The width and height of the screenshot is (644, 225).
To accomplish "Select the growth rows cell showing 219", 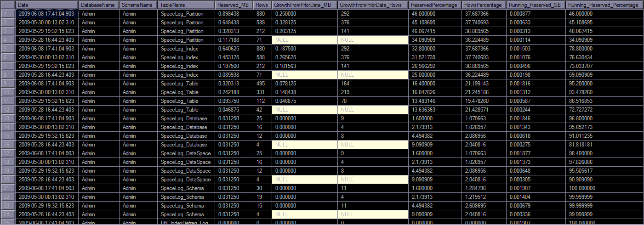I will [x=373, y=92].
